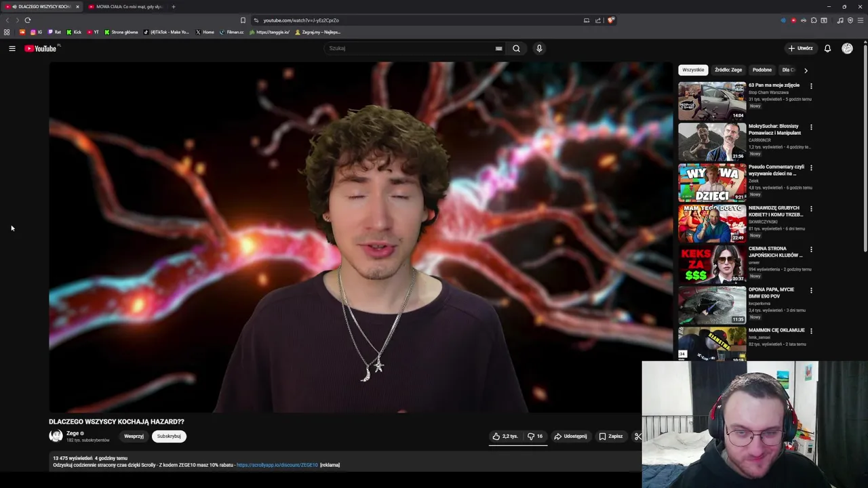Open 'KEKS ZA $$$' video thumbnail
The width and height of the screenshot is (868, 488).
point(712,264)
